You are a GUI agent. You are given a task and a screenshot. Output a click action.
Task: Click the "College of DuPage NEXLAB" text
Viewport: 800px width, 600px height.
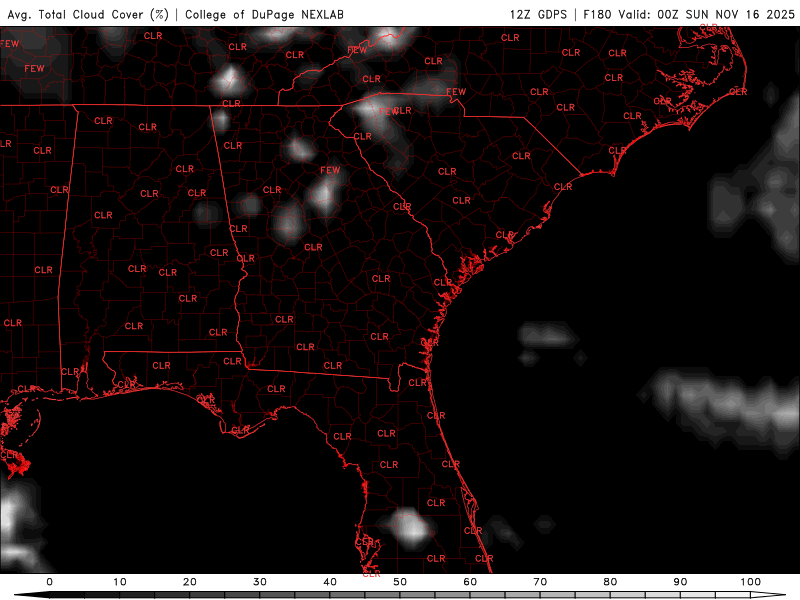tap(264, 14)
